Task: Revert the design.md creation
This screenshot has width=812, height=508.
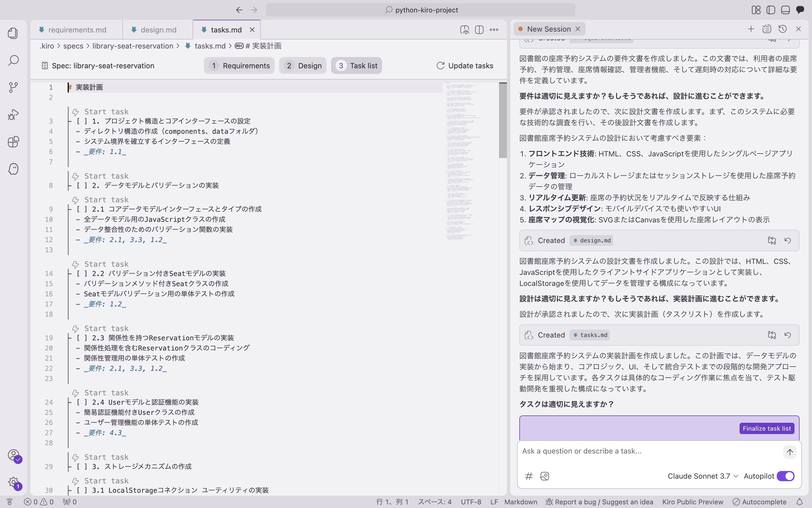Action: tap(787, 240)
